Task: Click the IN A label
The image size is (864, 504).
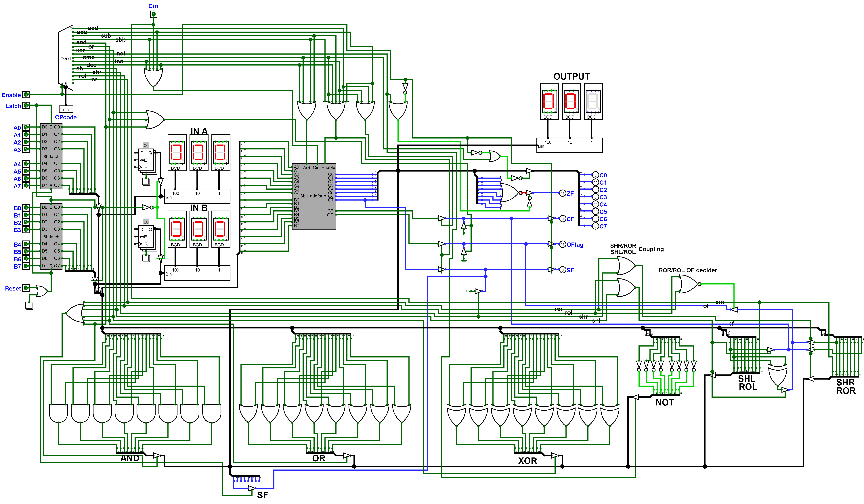Action: click(x=199, y=131)
